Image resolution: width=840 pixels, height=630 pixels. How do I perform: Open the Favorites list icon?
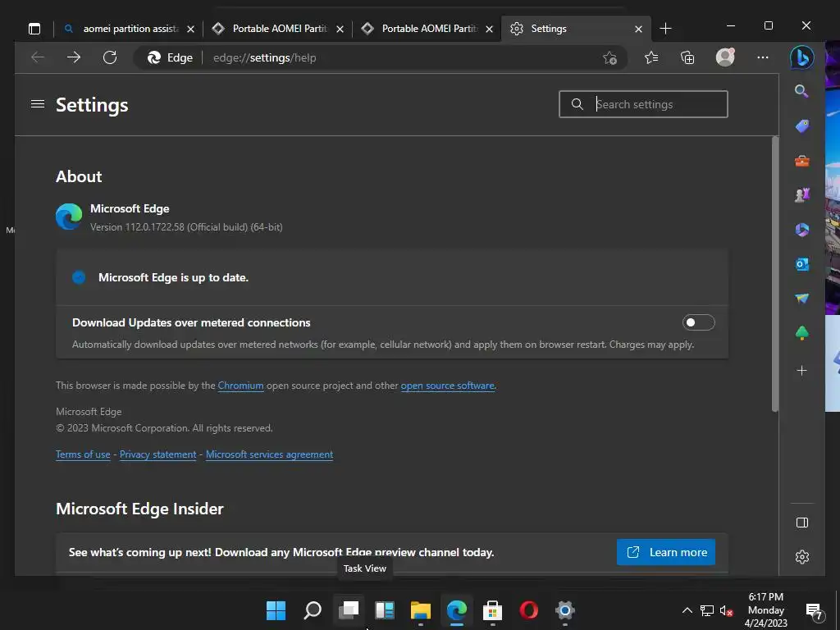tap(651, 57)
